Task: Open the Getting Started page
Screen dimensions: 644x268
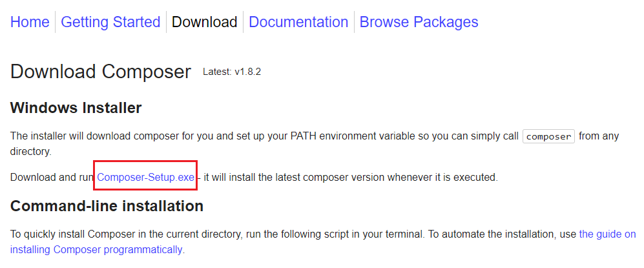Action: [110, 22]
